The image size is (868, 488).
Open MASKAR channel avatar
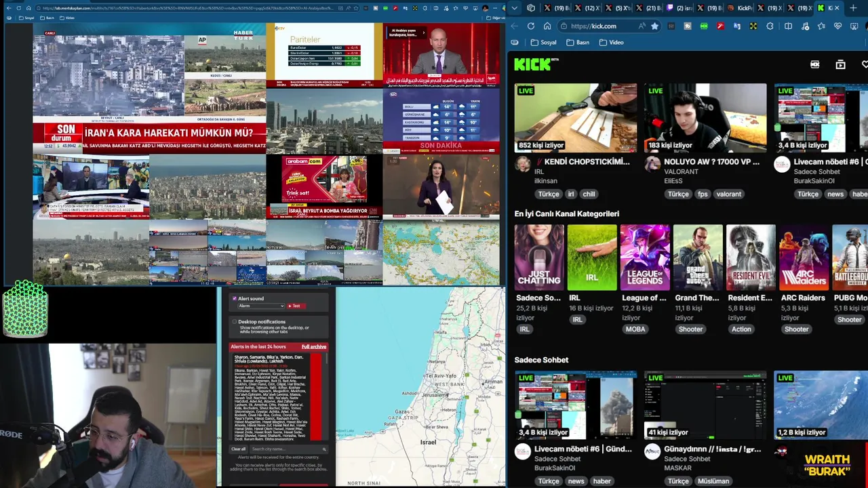pyautogui.click(x=652, y=452)
